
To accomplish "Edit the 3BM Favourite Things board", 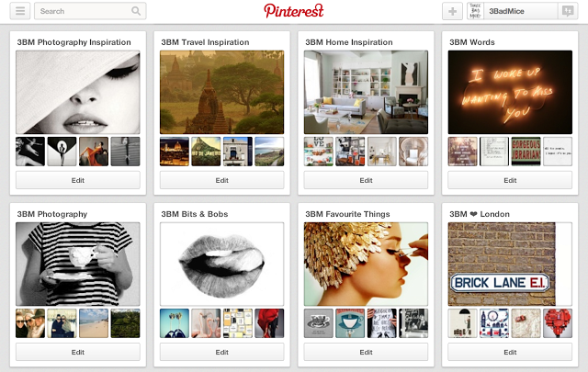I will tap(366, 352).
